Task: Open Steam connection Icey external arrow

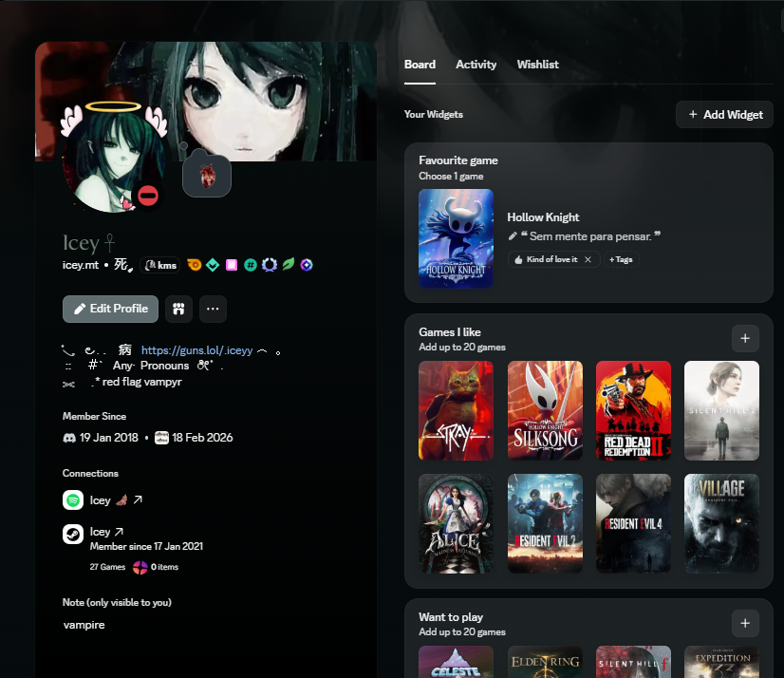Action: (119, 532)
